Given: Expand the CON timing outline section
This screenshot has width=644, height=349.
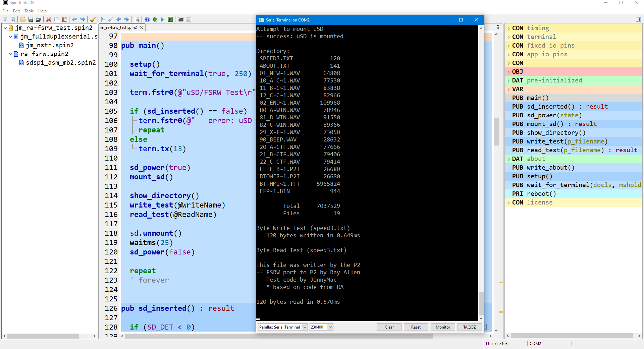Looking at the screenshot, I should [508, 28].
